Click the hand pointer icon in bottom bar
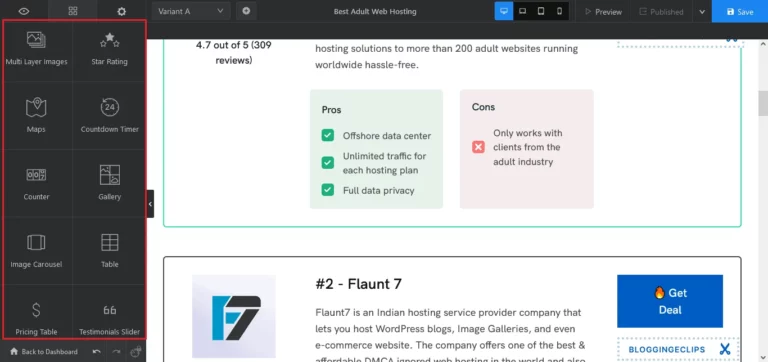This screenshot has height=362, width=768. point(136,351)
